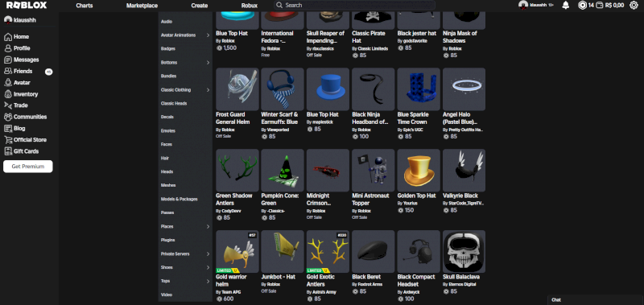
Task: Click inside the Search field
Action: click(354, 6)
